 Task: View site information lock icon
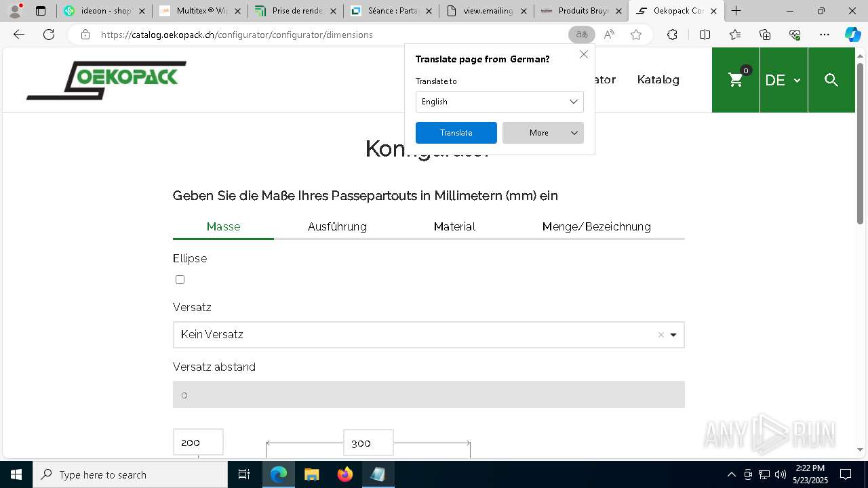pyautogui.click(x=85, y=35)
